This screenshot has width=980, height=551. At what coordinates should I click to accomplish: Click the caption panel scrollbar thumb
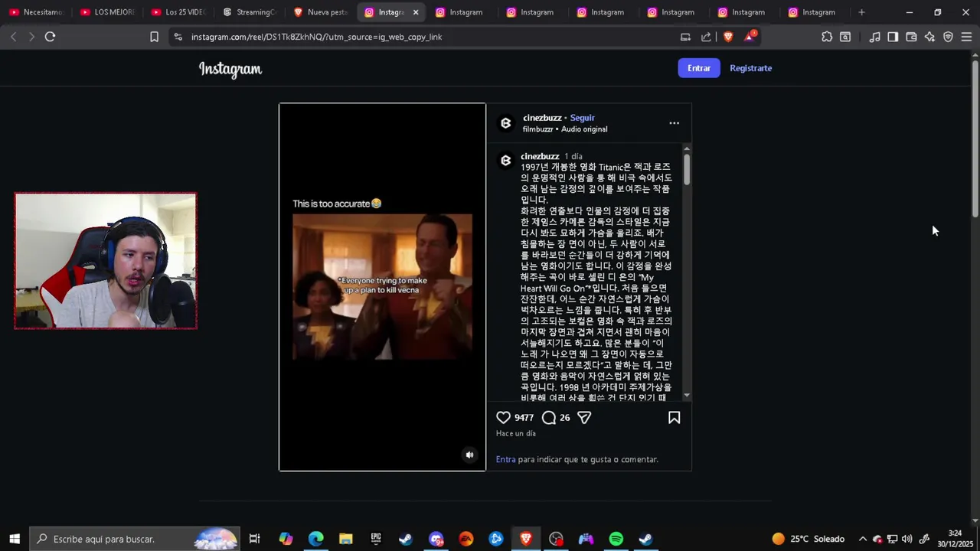(687, 168)
